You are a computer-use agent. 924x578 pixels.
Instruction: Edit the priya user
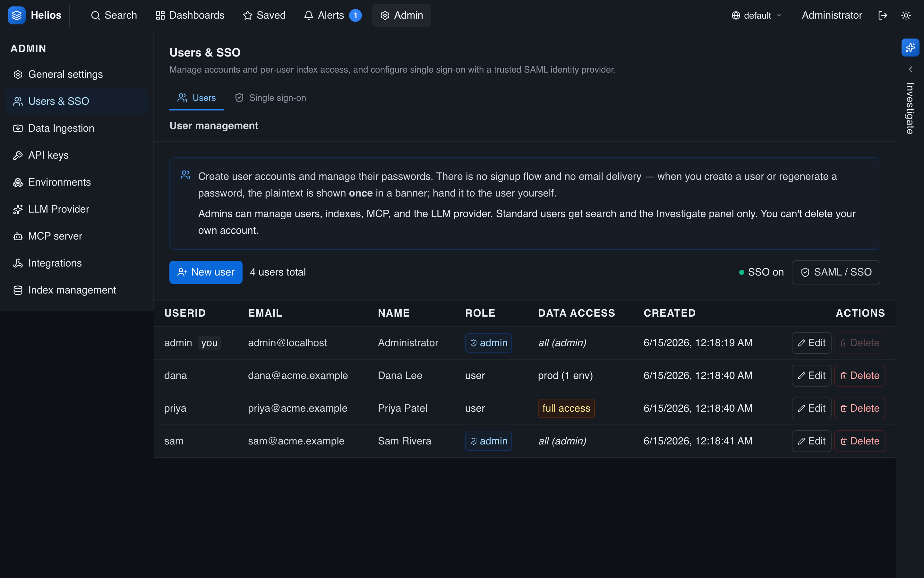pyautogui.click(x=811, y=408)
